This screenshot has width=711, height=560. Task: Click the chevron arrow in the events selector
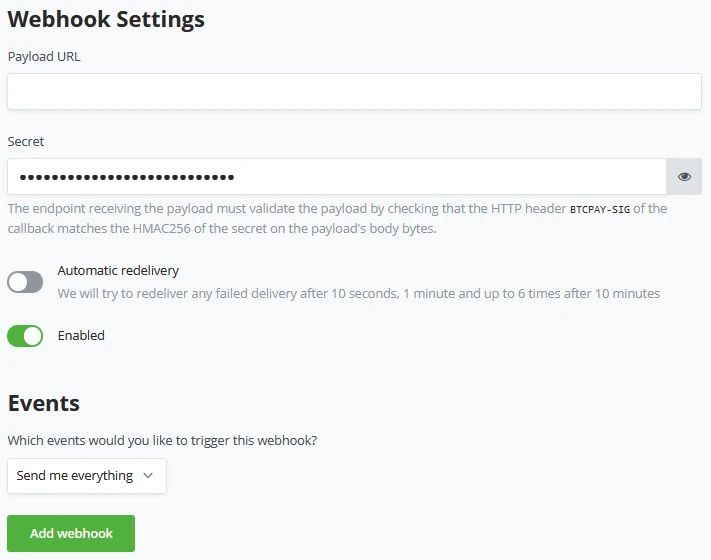[x=148, y=476]
